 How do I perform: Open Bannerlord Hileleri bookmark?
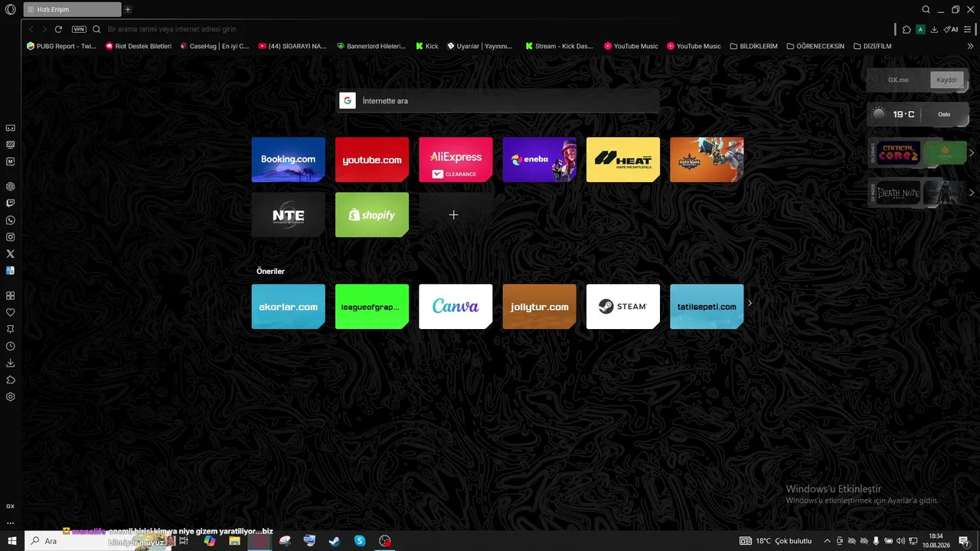pyautogui.click(x=371, y=46)
